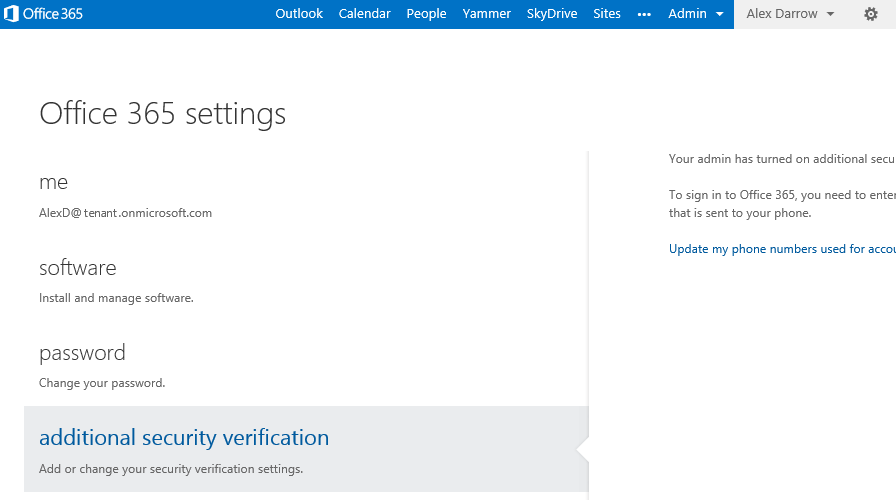
Task: Click the Office 365 logo
Action: click(x=43, y=14)
